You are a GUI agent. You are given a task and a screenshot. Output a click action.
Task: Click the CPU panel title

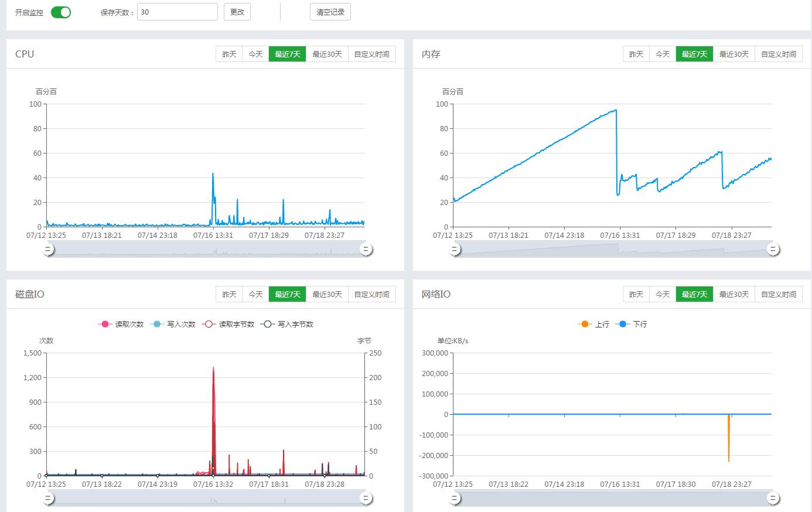point(25,54)
